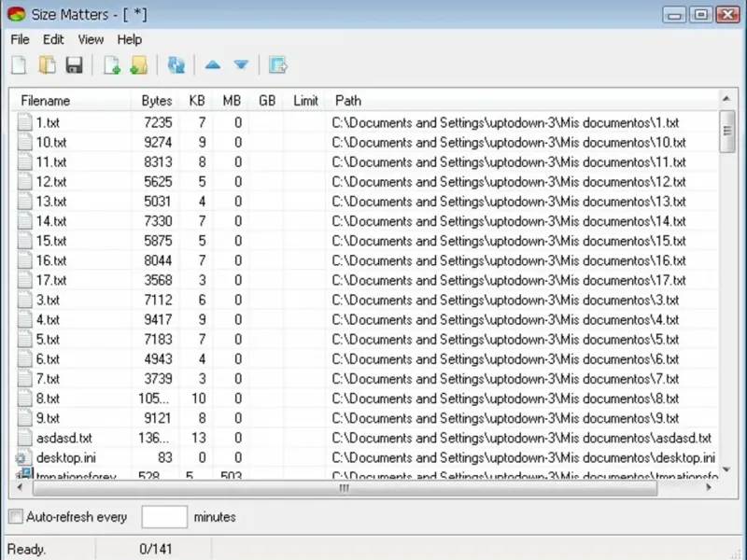This screenshot has width=747, height=560.
Task: Click the horizontal scrollbar thumb
Action: tap(345, 488)
